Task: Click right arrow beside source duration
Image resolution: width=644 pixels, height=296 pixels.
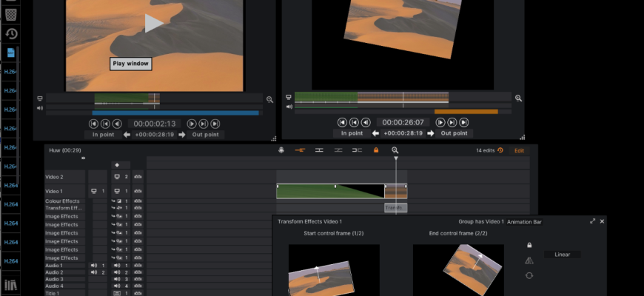Action: point(181,135)
